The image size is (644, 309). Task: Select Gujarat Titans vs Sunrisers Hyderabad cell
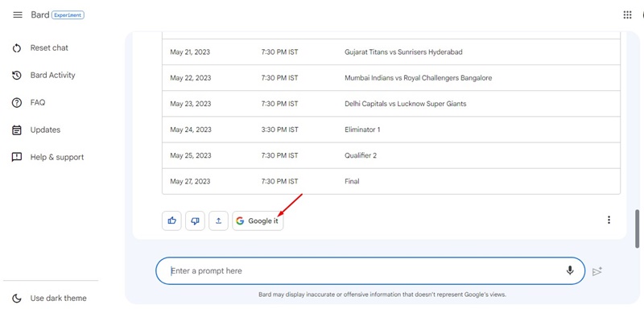[x=403, y=52]
